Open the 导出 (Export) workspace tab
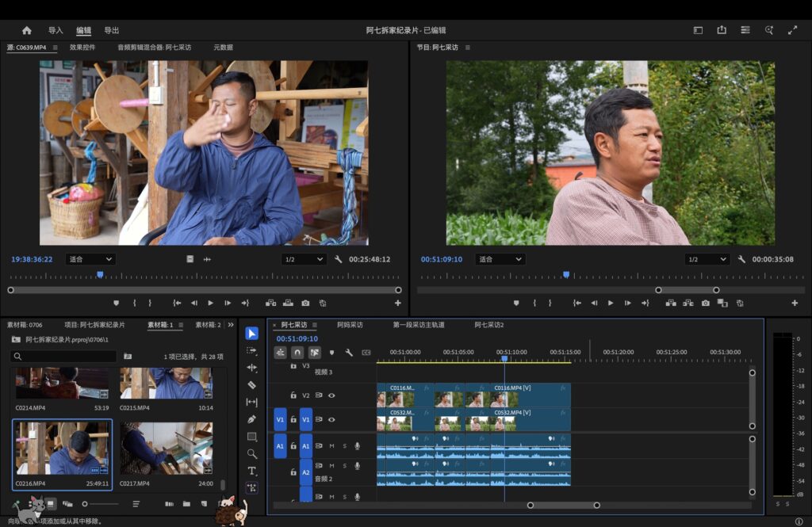The image size is (812, 527). (112, 31)
